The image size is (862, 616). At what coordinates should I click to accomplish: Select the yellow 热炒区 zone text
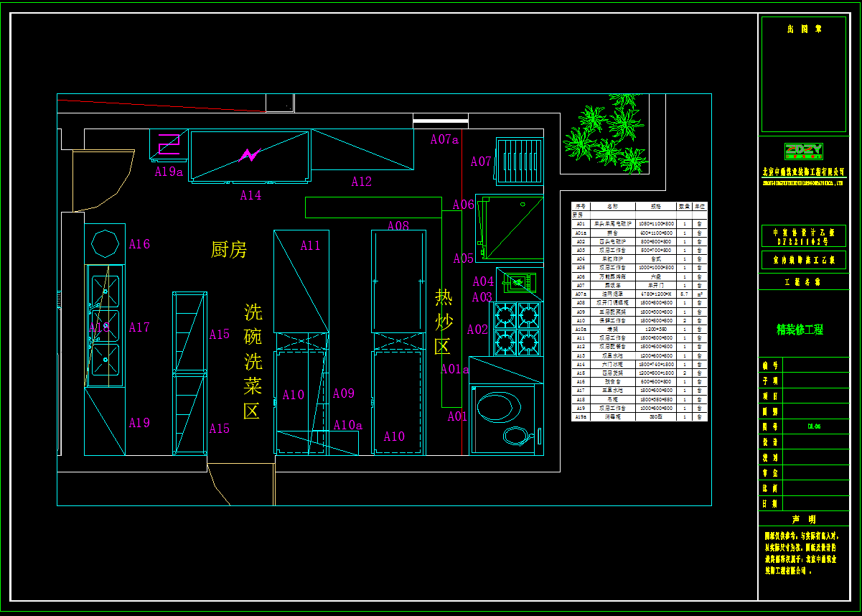[443, 322]
